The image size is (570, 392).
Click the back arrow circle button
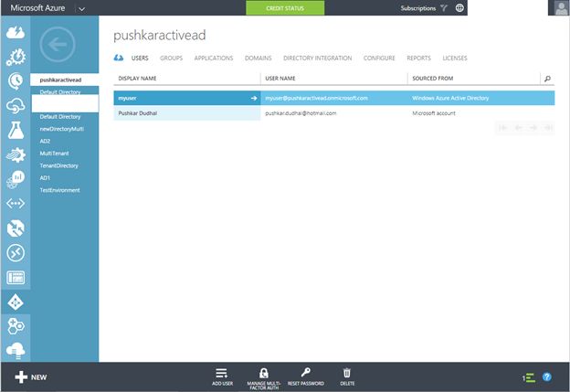coord(58,45)
